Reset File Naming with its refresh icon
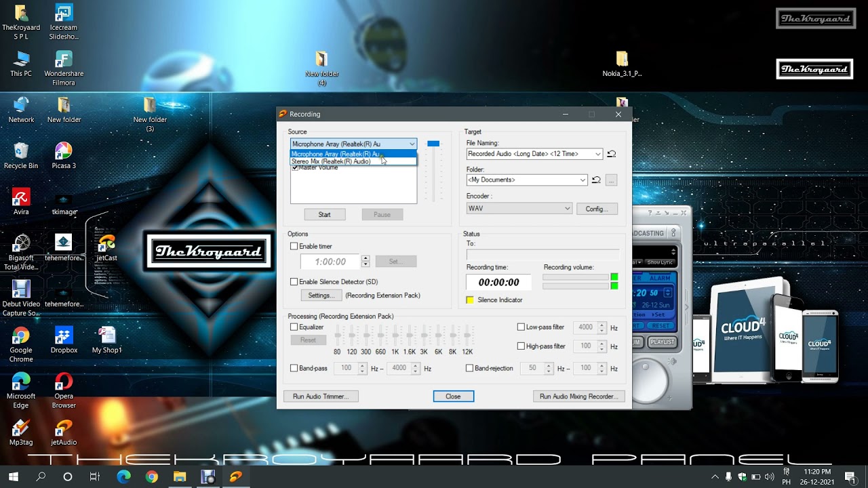The image size is (868, 488). click(611, 154)
